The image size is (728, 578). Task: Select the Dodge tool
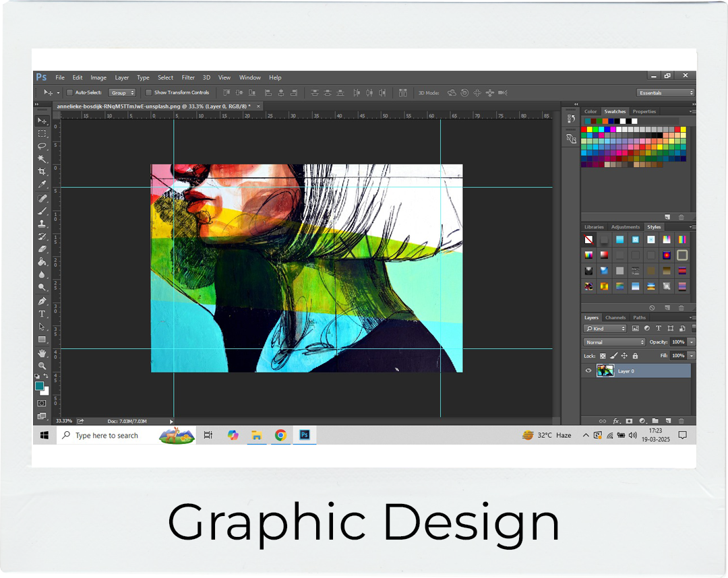click(42, 287)
